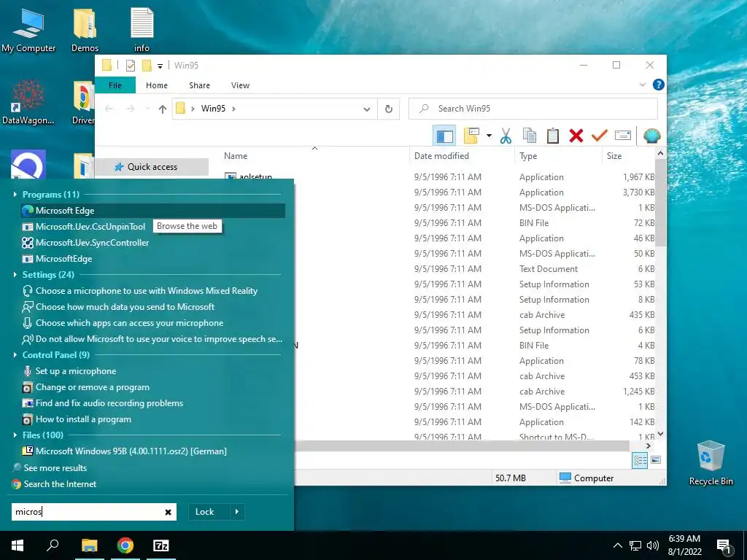
Task: Open Change or remove a program
Action: (86, 387)
